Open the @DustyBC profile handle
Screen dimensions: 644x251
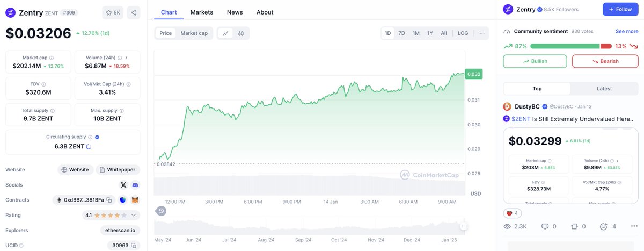pos(561,106)
